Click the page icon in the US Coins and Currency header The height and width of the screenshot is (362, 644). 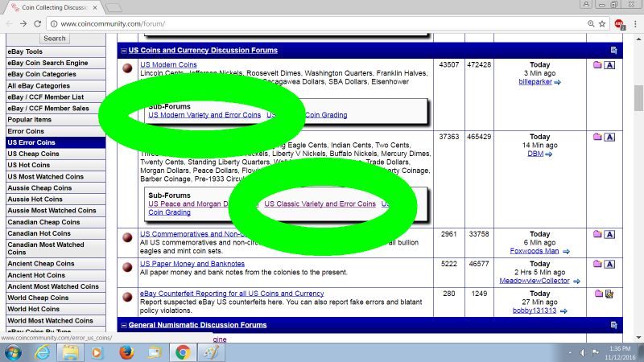point(613,50)
